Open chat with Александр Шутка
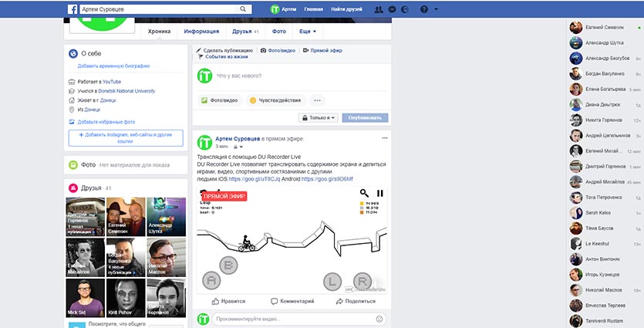The width and height of the screenshot is (644, 328). click(605, 42)
